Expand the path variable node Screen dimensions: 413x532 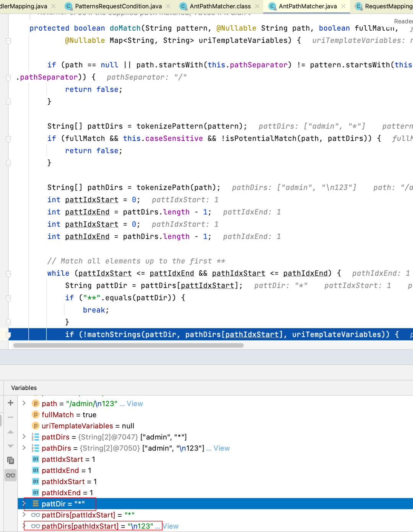point(24,403)
